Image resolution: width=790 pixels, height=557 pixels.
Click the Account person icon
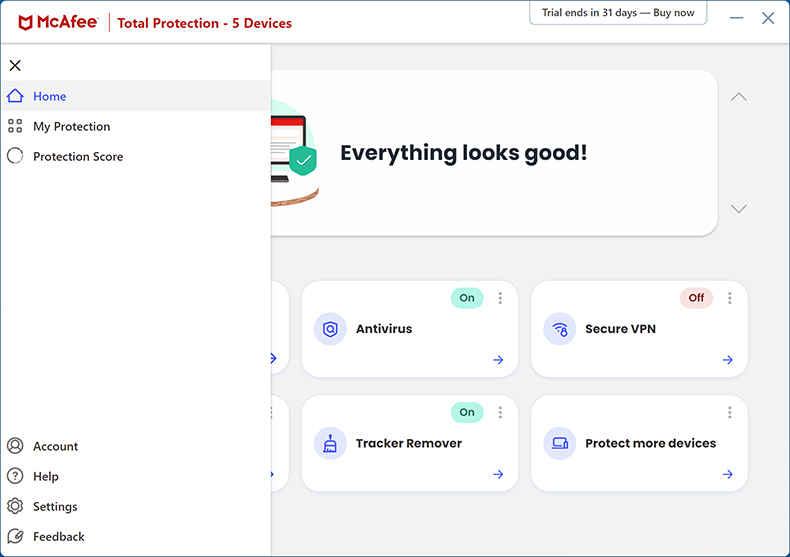tap(15, 446)
